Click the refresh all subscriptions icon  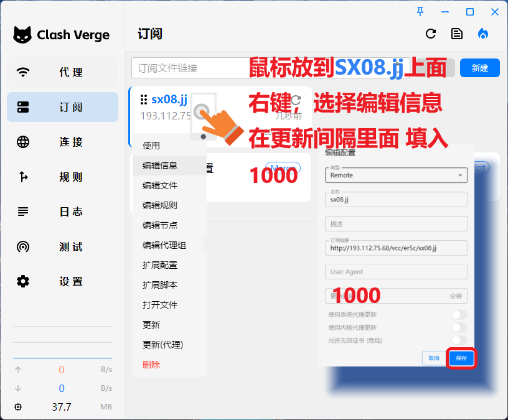(431, 34)
